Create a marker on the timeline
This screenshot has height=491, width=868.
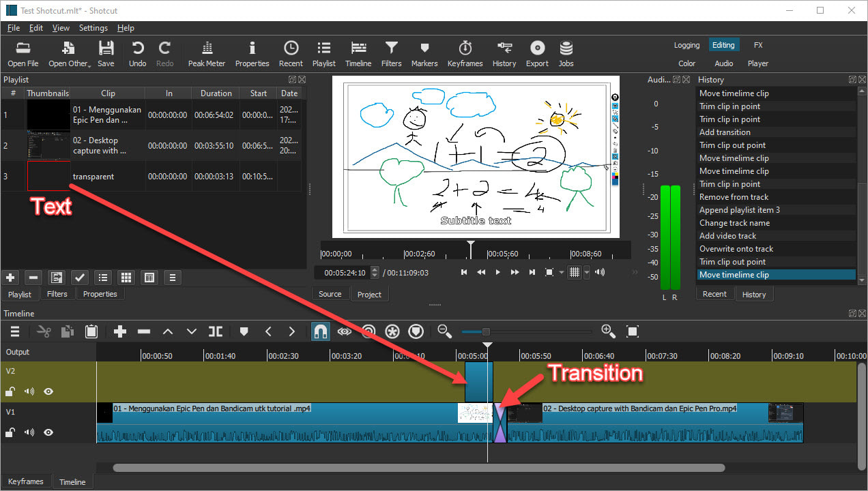(x=244, y=331)
